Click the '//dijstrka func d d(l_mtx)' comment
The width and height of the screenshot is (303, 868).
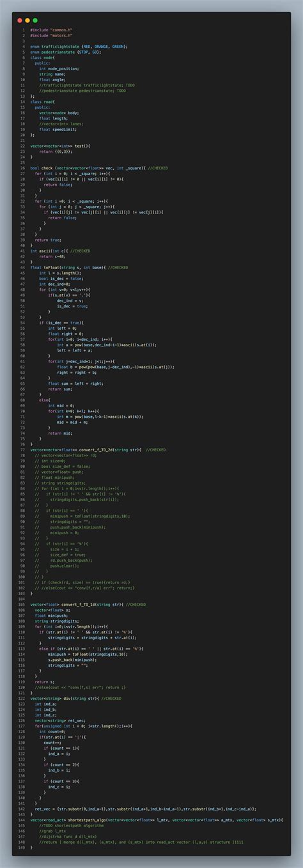(x=68, y=836)
